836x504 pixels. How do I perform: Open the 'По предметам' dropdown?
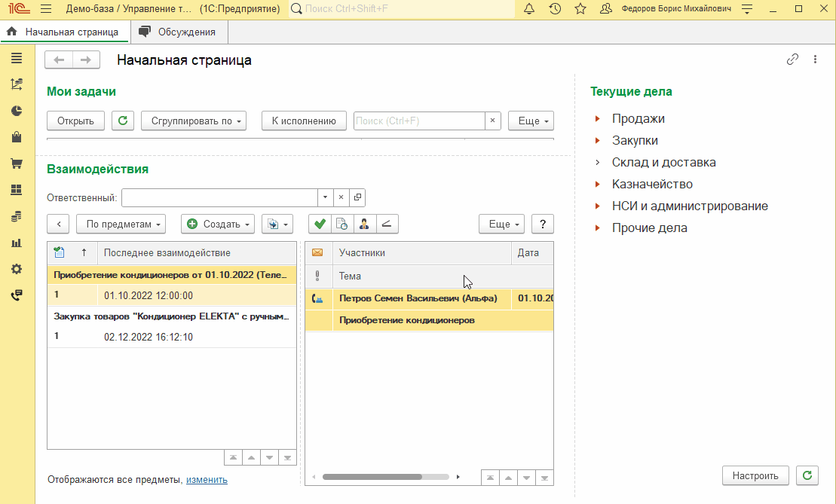(125, 224)
